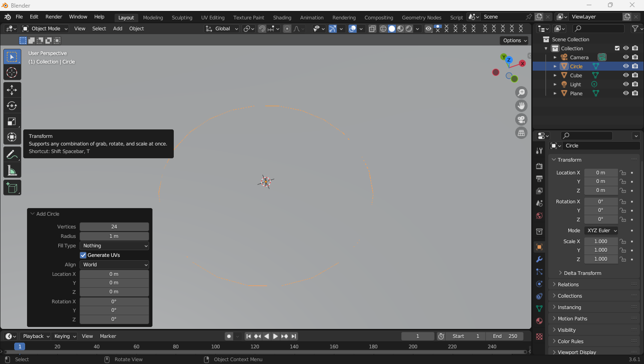Select the Transform tool
This screenshot has width=644, height=364.
12,137
